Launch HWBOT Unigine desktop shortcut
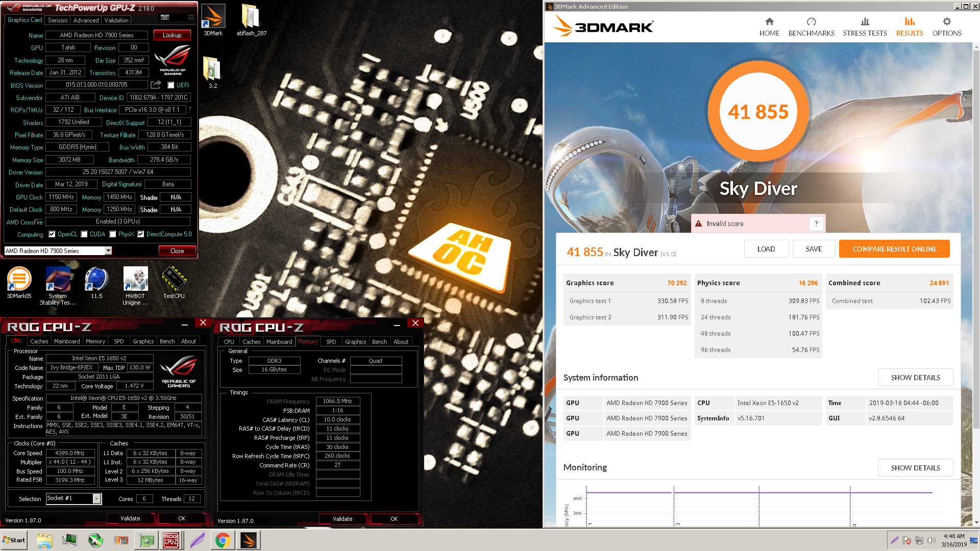 tap(135, 286)
